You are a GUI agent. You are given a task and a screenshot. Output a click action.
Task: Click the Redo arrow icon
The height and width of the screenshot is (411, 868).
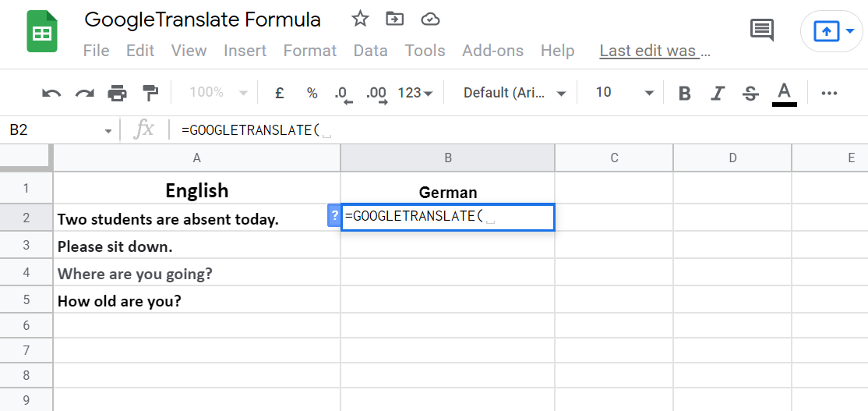84,94
